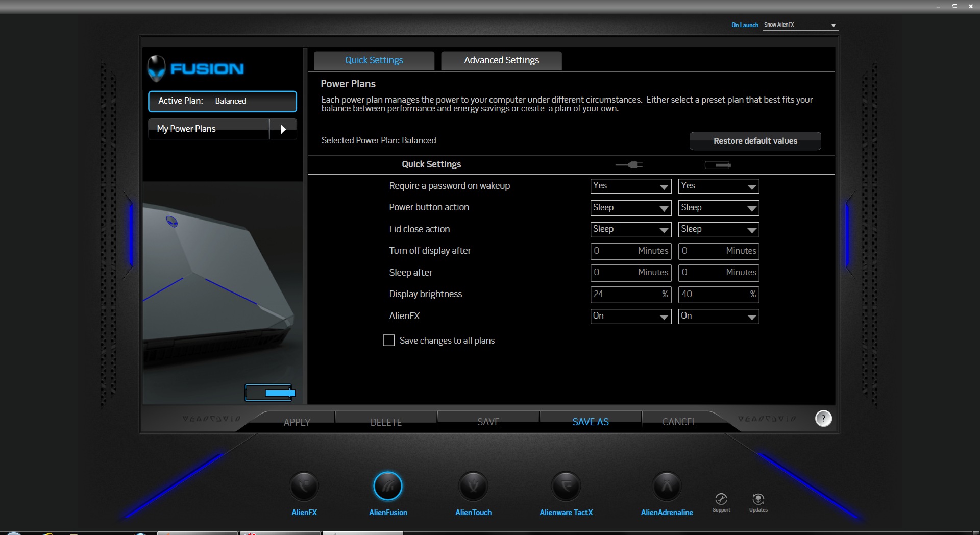The width and height of the screenshot is (980, 535).
Task: Click the Support icon
Action: tap(721, 499)
